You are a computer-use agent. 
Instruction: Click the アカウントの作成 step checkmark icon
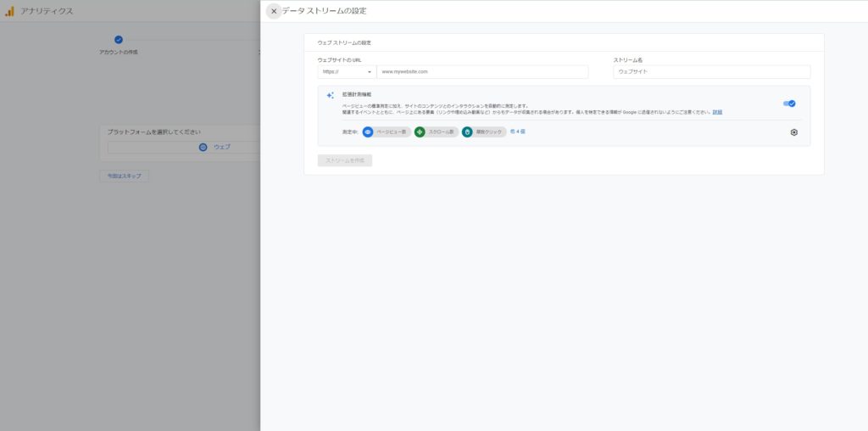coord(118,39)
